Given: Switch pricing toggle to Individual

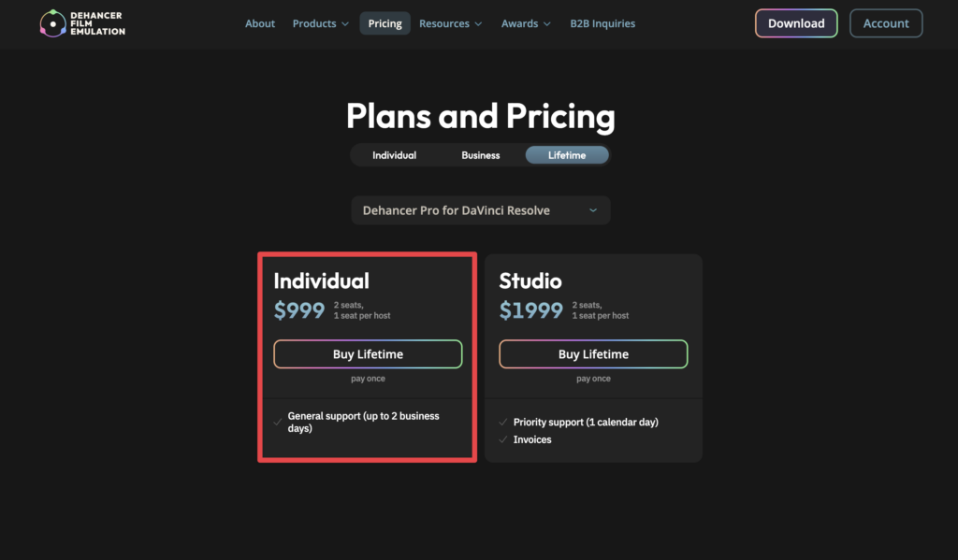Looking at the screenshot, I should tap(394, 155).
